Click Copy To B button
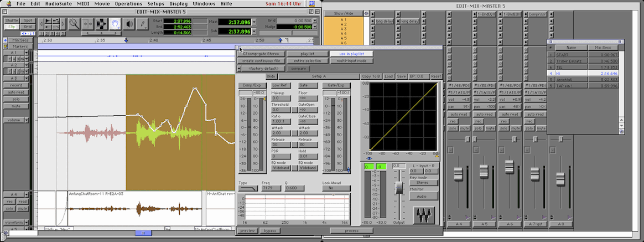 click(x=372, y=76)
